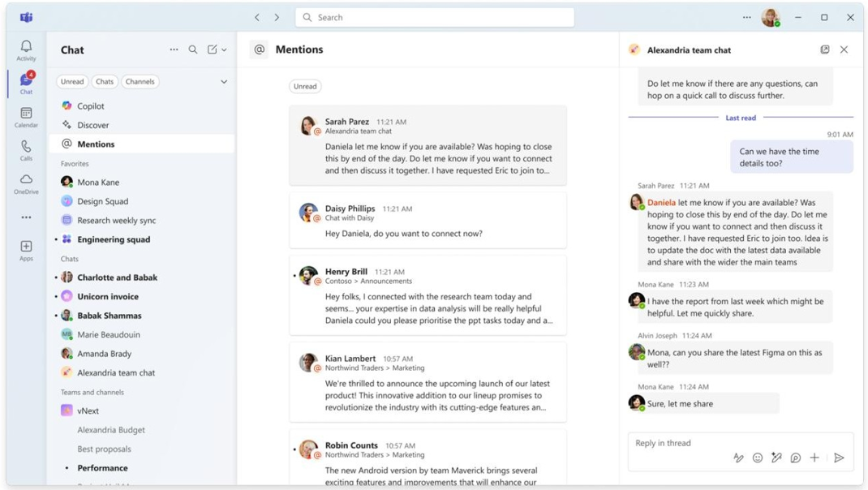Open the Activity bell icon
The height and width of the screenshot is (490, 868).
pos(26,50)
